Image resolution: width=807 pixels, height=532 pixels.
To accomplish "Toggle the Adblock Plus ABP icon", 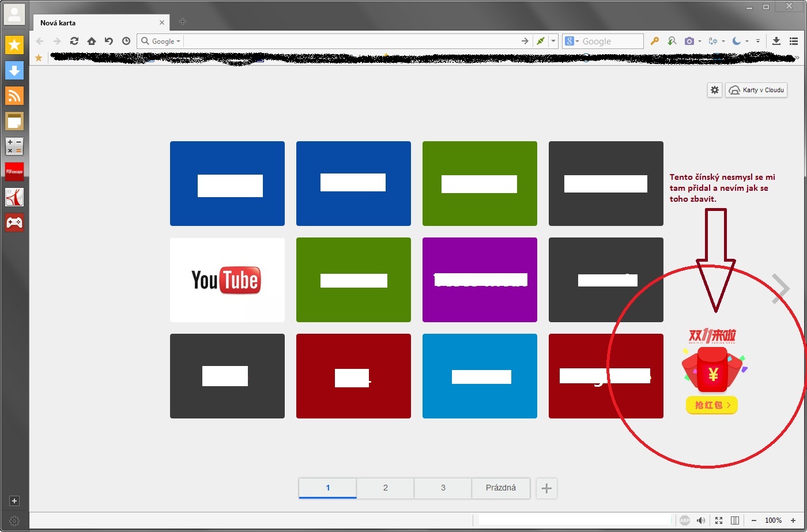I will [x=684, y=520].
